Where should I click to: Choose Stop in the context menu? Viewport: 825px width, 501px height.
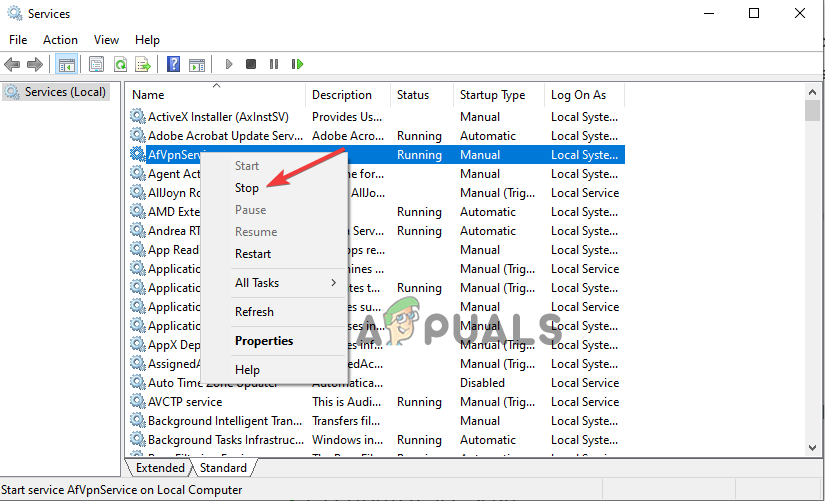pyautogui.click(x=247, y=188)
